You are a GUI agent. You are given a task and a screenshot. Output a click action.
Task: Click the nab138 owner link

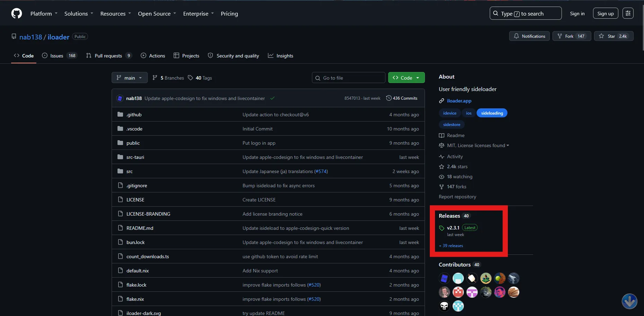[x=31, y=37]
